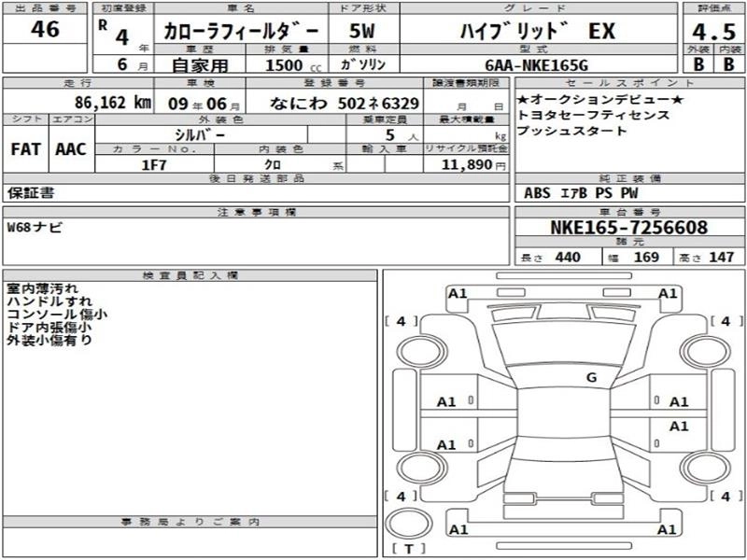
Task: Click displacement value 1500 cc
Action: tap(293, 65)
